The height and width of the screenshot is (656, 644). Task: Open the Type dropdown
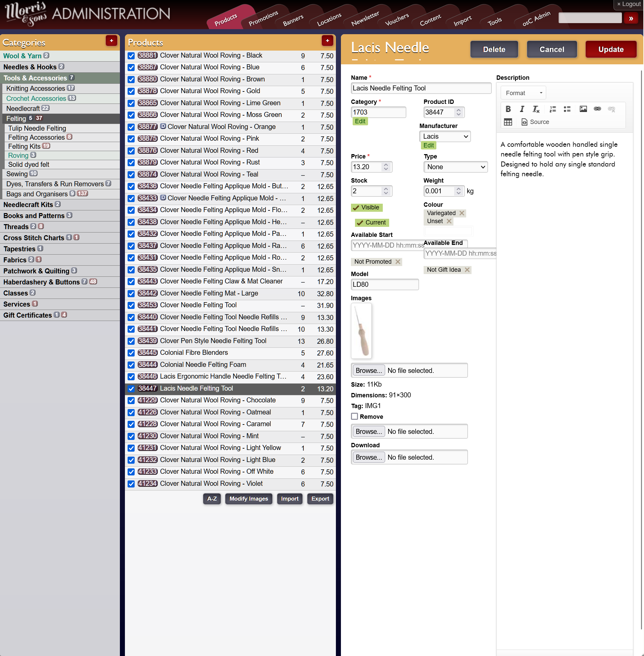point(455,167)
